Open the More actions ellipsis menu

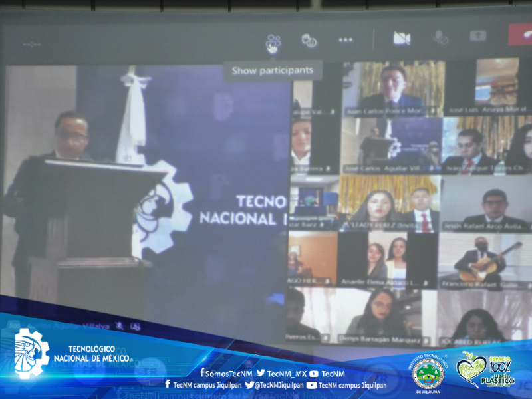[x=345, y=40]
